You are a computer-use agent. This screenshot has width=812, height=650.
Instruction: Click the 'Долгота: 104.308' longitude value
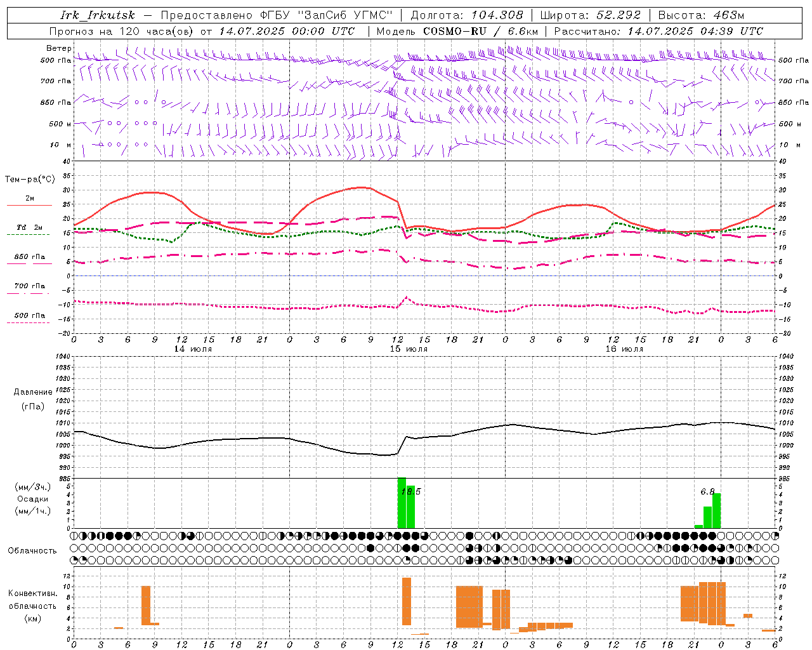tap(467, 15)
